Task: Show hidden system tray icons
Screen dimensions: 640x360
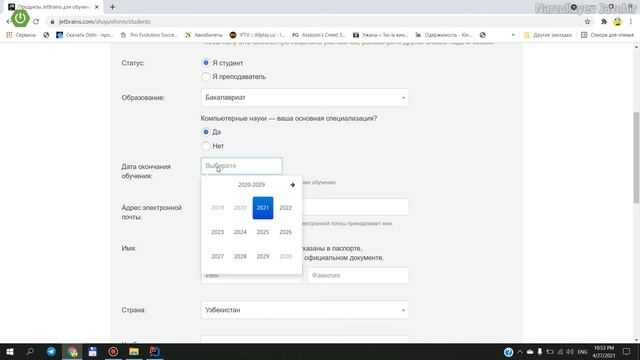Action: coord(520,352)
